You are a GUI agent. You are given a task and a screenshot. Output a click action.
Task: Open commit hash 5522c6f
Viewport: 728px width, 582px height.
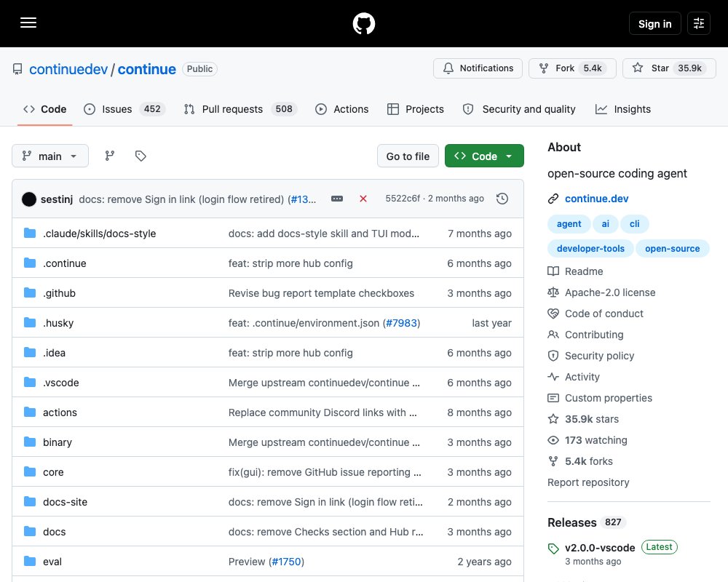[x=403, y=199]
